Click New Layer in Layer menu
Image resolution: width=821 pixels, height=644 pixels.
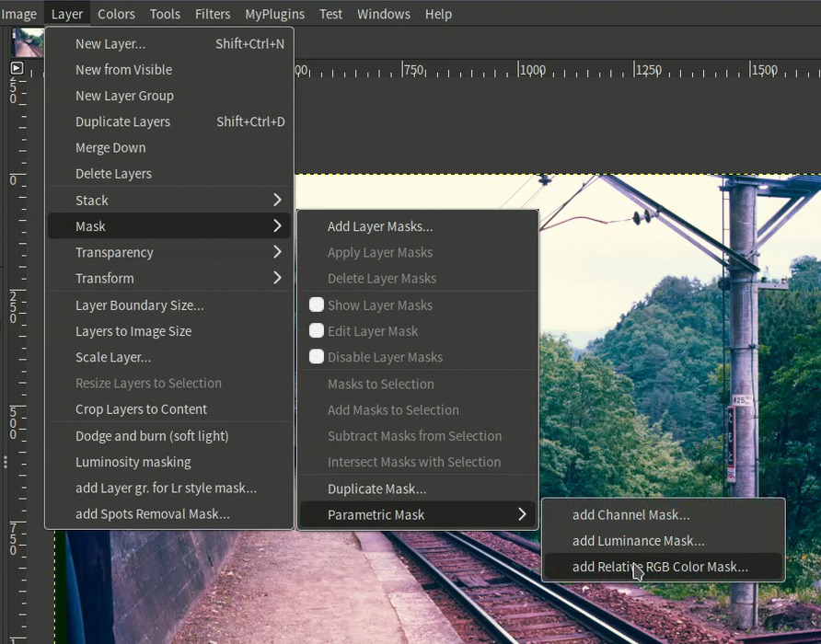coord(110,43)
